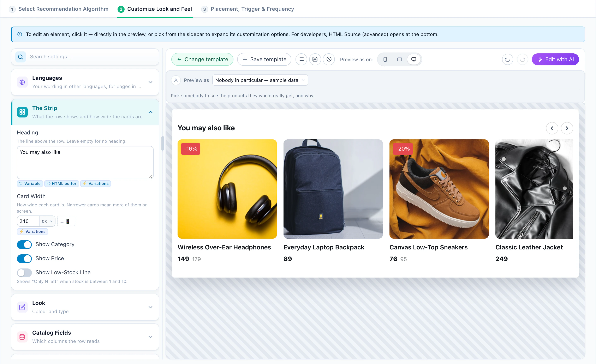Add mobile-specific card width value

click(x=66, y=221)
